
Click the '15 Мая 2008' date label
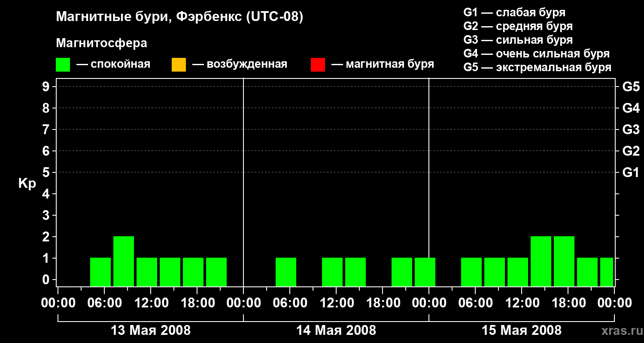click(x=522, y=331)
